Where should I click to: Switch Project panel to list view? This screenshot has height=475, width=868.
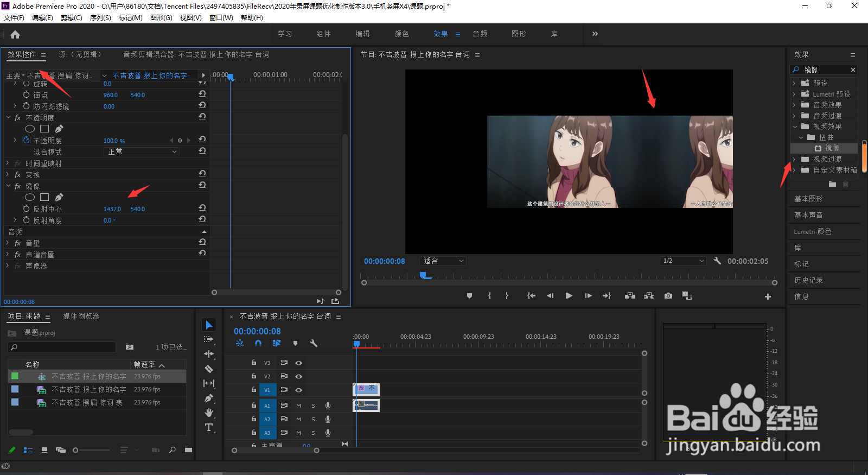pos(28,450)
